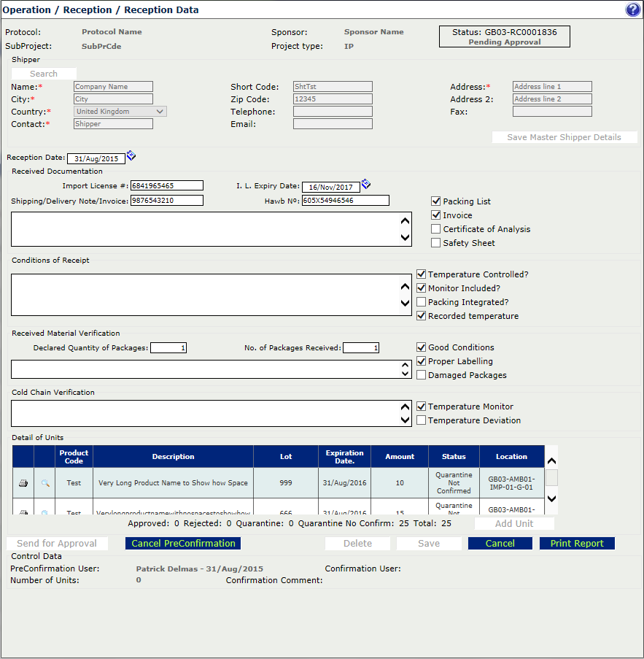Toggle Temperature Controlled? checkbox
This screenshot has height=659, width=644.
click(x=422, y=274)
